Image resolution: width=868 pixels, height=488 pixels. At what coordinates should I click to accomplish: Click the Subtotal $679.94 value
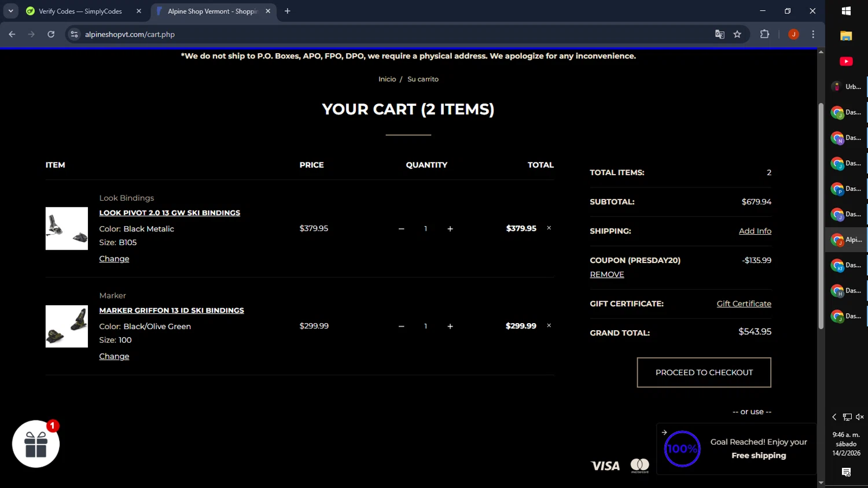coord(756,202)
